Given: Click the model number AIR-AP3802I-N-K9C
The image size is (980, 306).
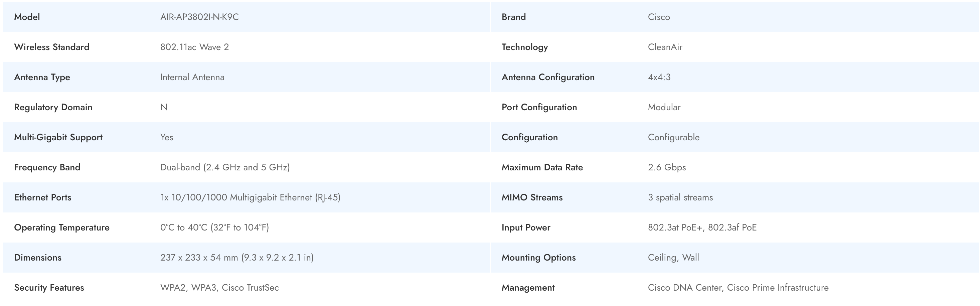Looking at the screenshot, I should [x=199, y=17].
